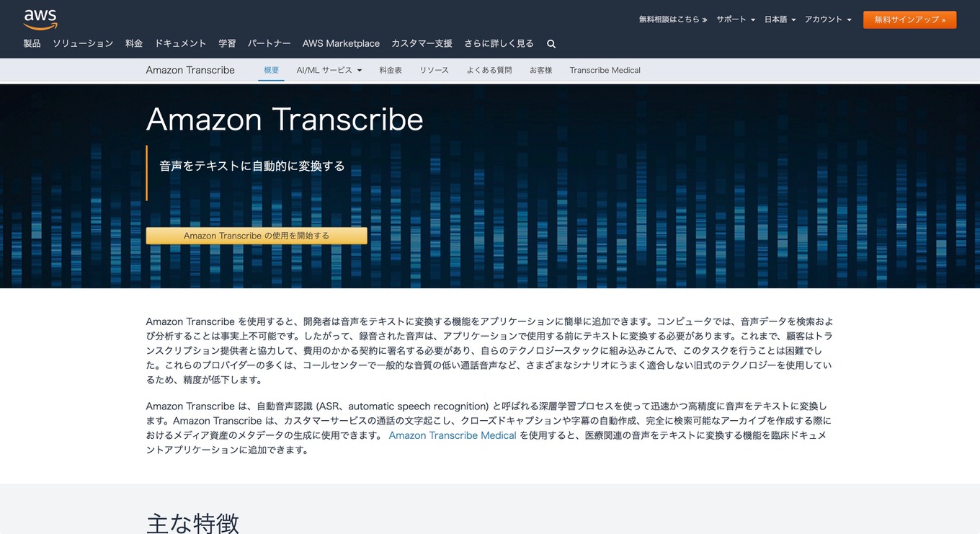Click 無料相談はこちら link

[672, 19]
